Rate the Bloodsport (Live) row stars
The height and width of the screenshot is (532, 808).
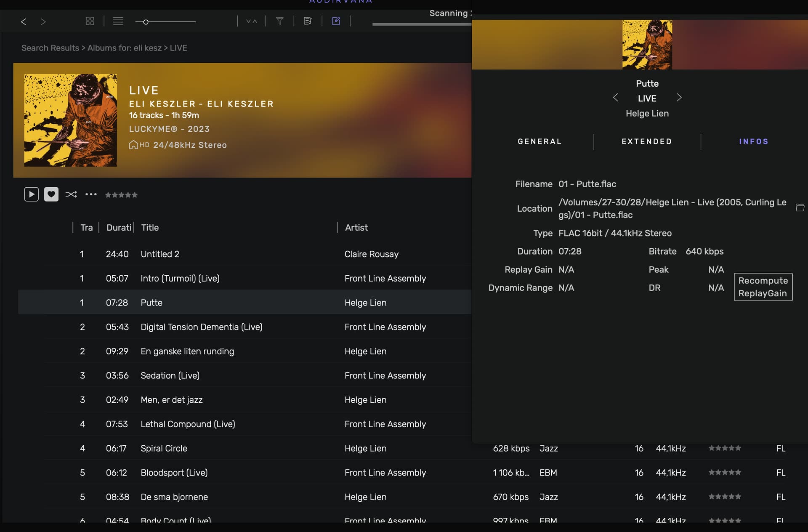725,473
